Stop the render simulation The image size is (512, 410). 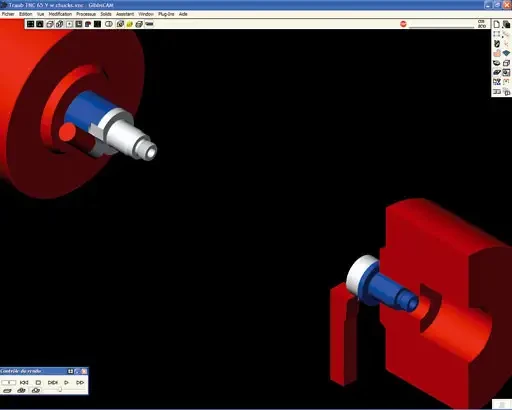[x=38, y=382]
